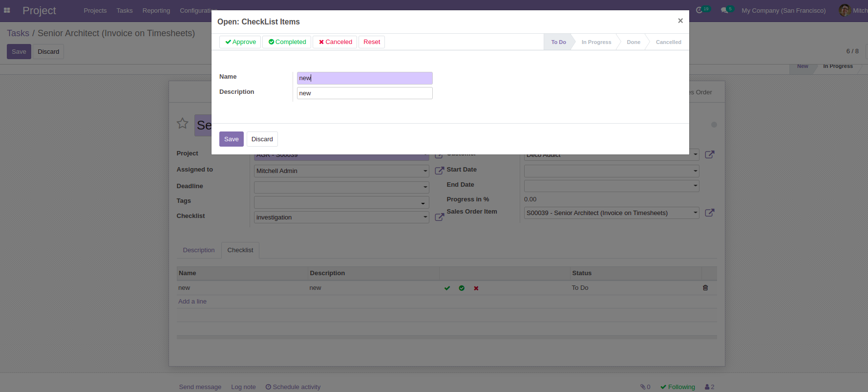Set checklist item status to In Progress
Image resolution: width=868 pixels, height=392 pixels.
point(596,42)
